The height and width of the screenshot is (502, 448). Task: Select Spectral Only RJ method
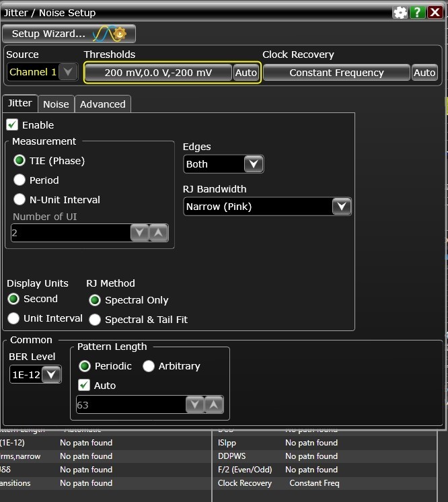[x=95, y=300]
